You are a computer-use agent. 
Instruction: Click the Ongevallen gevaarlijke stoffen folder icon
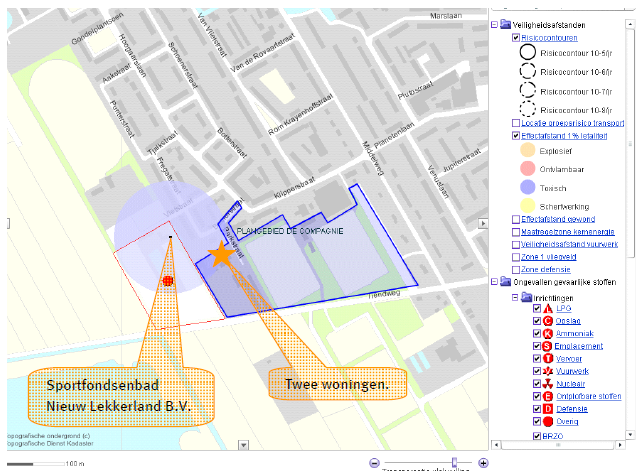[506, 282]
